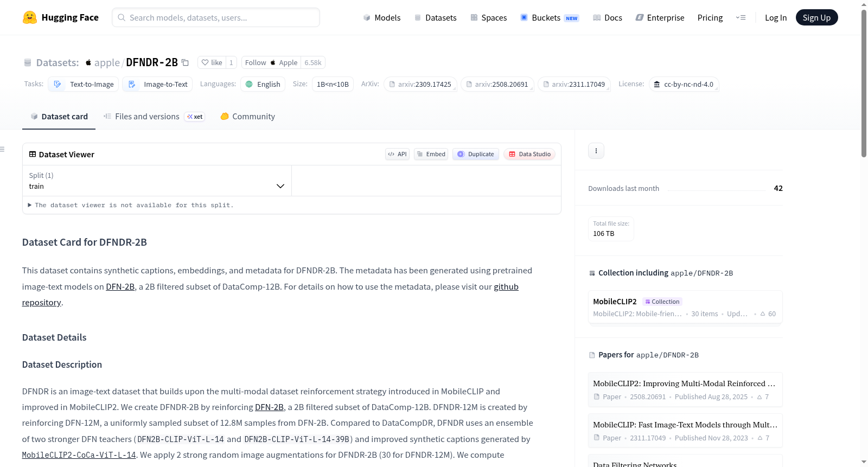Duplicate the dataset via the Duplicate button
Image resolution: width=868 pixels, height=467 pixels.
tap(476, 154)
